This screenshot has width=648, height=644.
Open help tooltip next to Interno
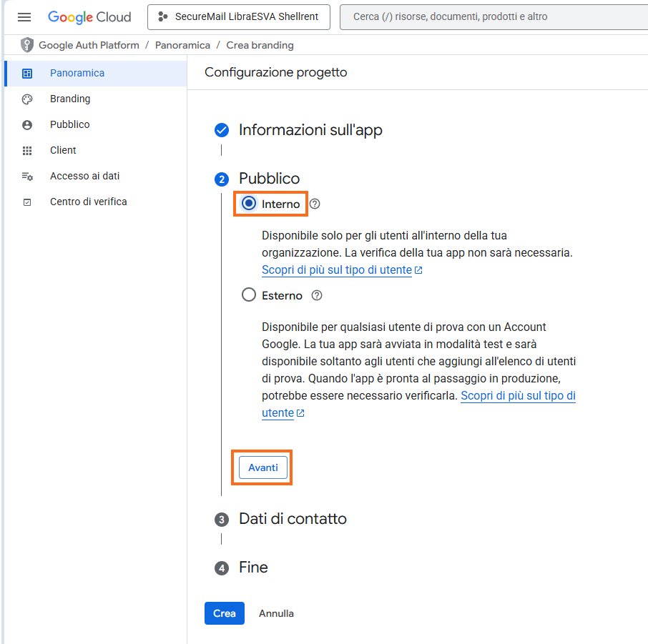tap(315, 204)
